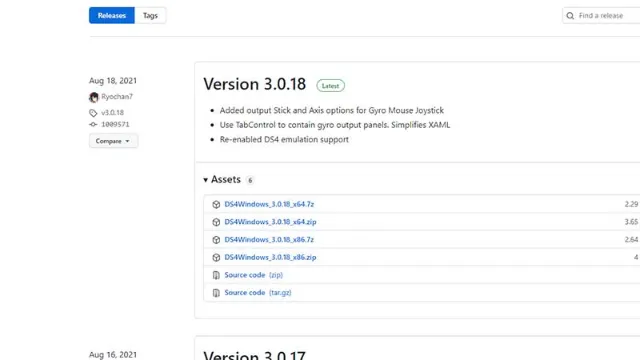Download Source code (tar.gz)
This screenshot has height=360, width=640.
click(258, 293)
